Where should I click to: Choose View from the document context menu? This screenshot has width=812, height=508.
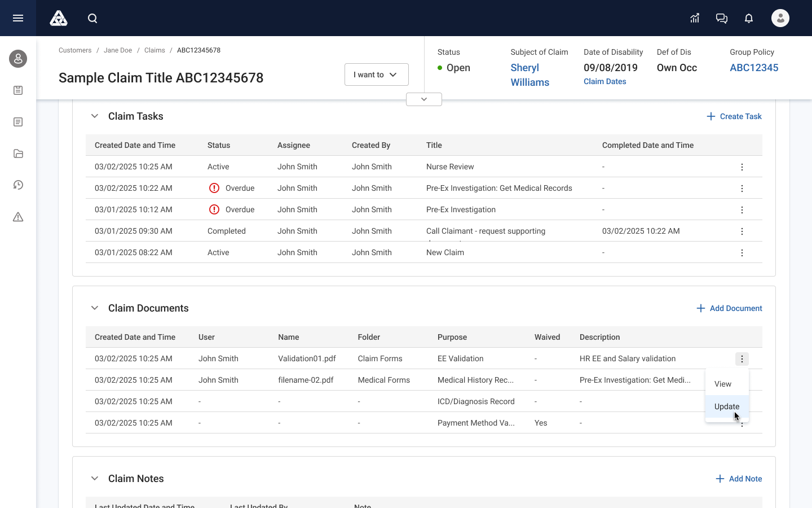click(x=727, y=384)
